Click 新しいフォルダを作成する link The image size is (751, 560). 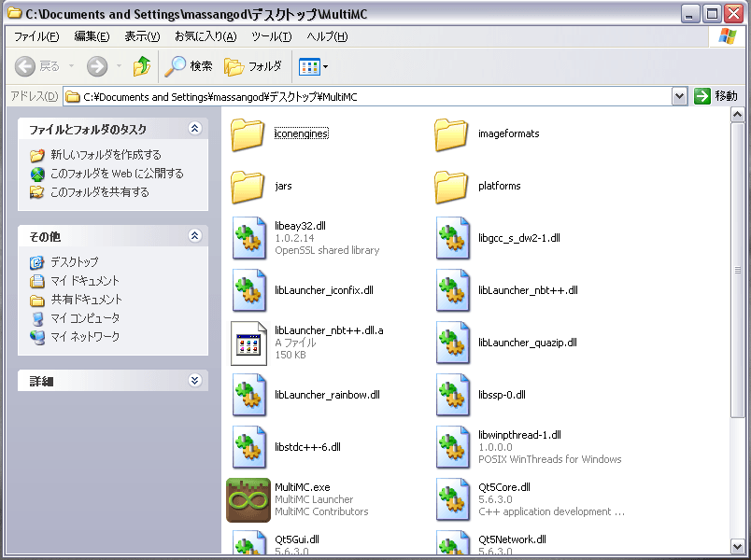click(106, 155)
